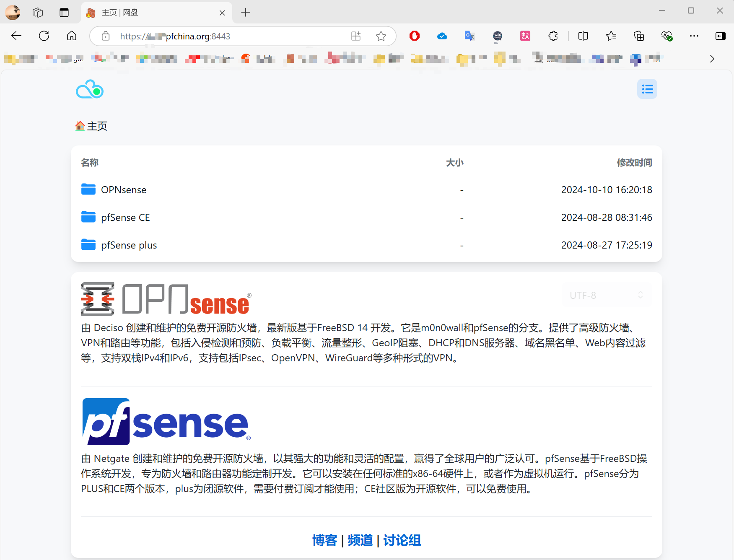Open the pfSense plus folder
This screenshot has height=560, width=734.
pyautogui.click(x=129, y=245)
